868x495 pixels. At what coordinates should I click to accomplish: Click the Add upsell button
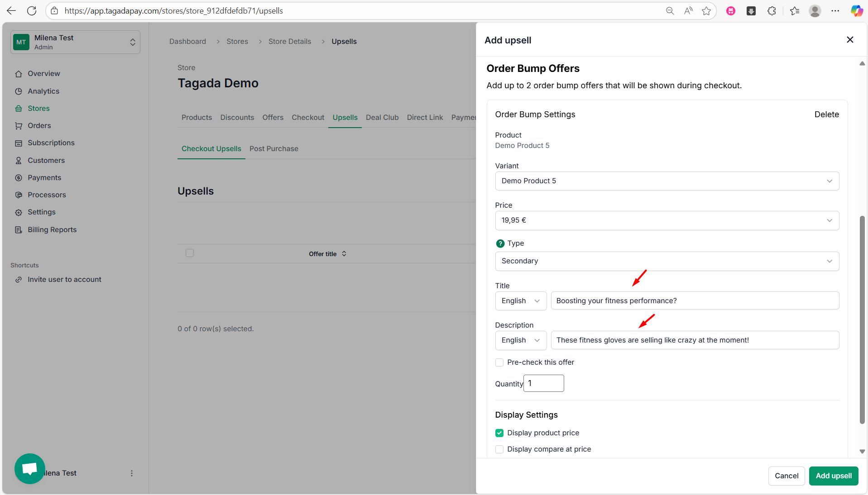tap(834, 476)
